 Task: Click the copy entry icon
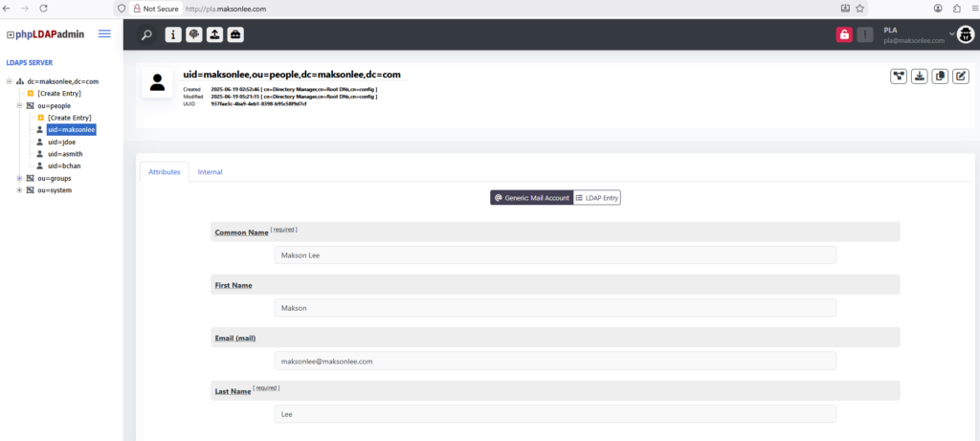pos(940,77)
